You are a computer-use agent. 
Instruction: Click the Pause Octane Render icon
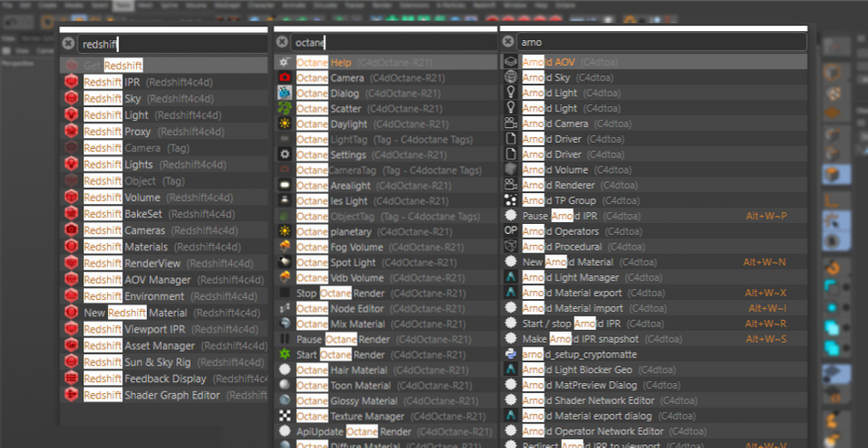(284, 339)
